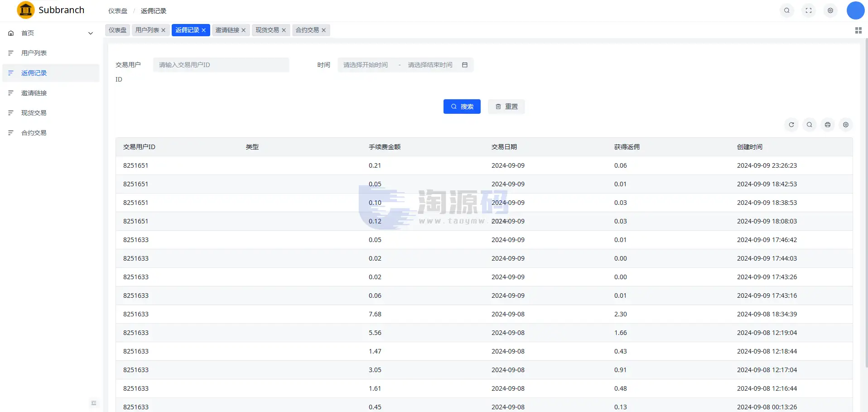Click the Subbranch logo icon
868x412 pixels.
(x=25, y=10)
